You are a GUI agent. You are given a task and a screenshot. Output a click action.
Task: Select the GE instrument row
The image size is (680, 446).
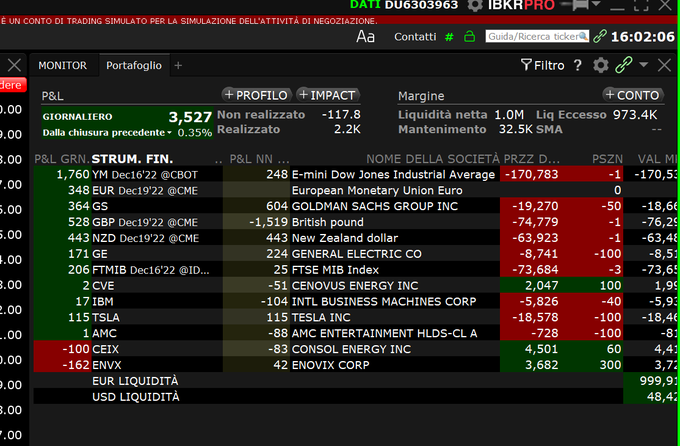tap(356, 254)
